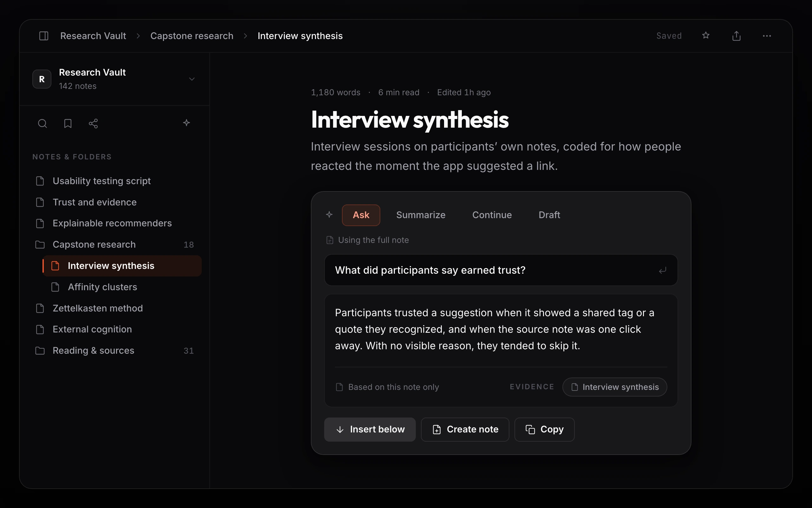Open search in the sidebar
812x508 pixels.
pyautogui.click(x=42, y=123)
